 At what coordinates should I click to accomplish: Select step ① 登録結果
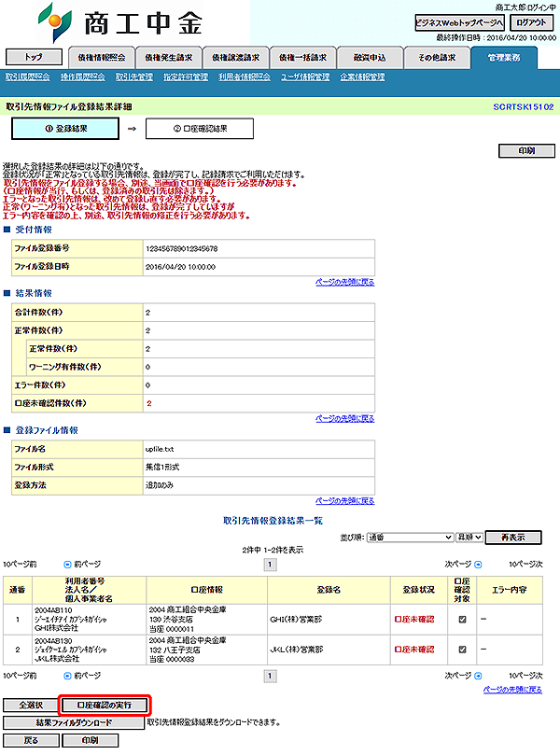pos(65,129)
